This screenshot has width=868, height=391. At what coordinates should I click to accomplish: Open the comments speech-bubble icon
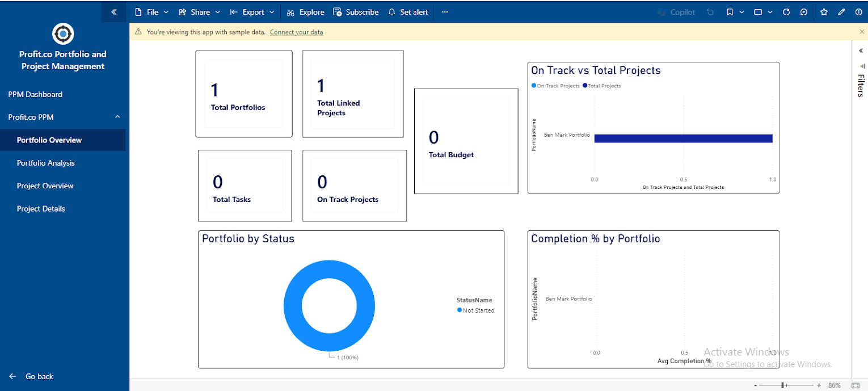[x=803, y=12]
